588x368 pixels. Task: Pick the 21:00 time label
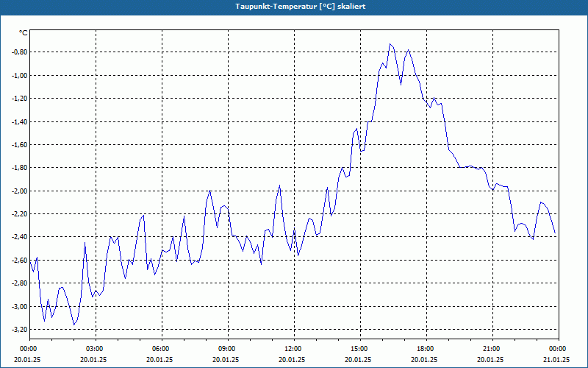(x=490, y=349)
